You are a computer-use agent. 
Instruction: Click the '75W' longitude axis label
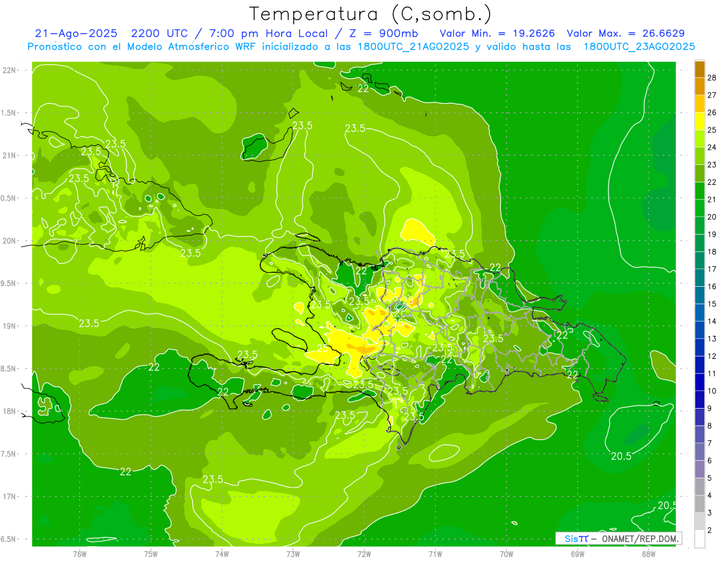click(x=151, y=554)
